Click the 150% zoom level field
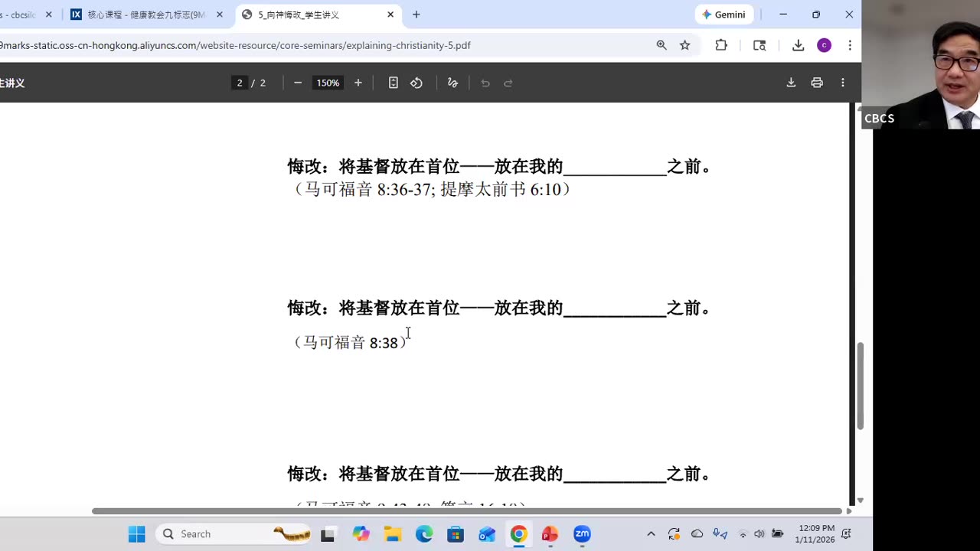 pyautogui.click(x=328, y=83)
